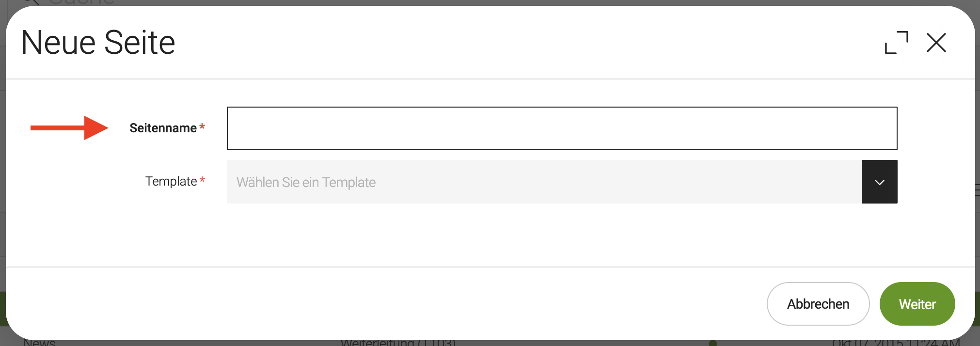Expand the Neue Seite dialog to fullscreen

pos(896,43)
